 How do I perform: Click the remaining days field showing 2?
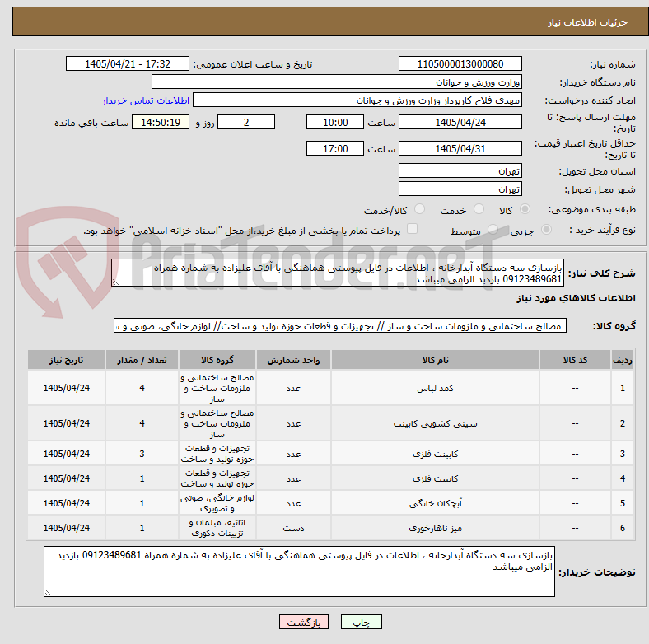pyautogui.click(x=246, y=122)
